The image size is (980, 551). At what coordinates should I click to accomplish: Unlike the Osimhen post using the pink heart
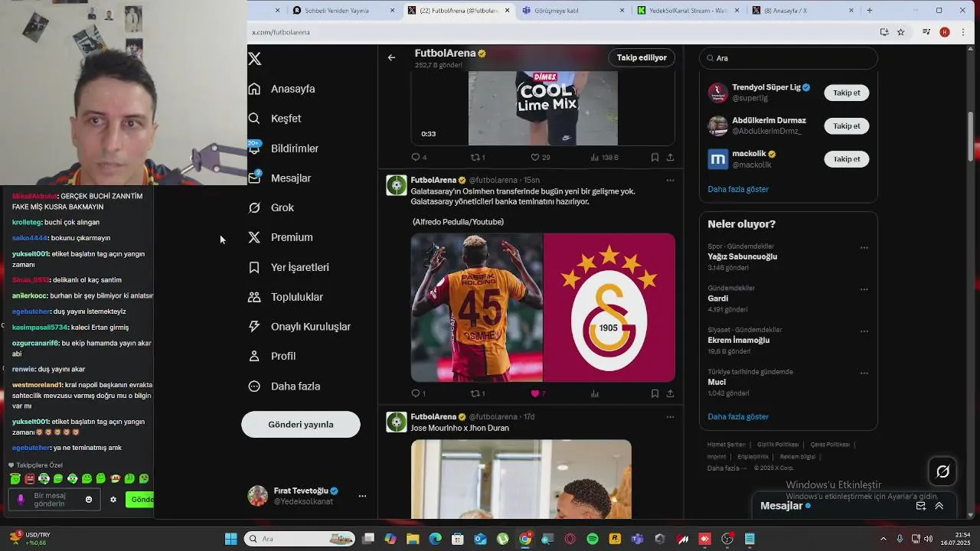(534, 393)
